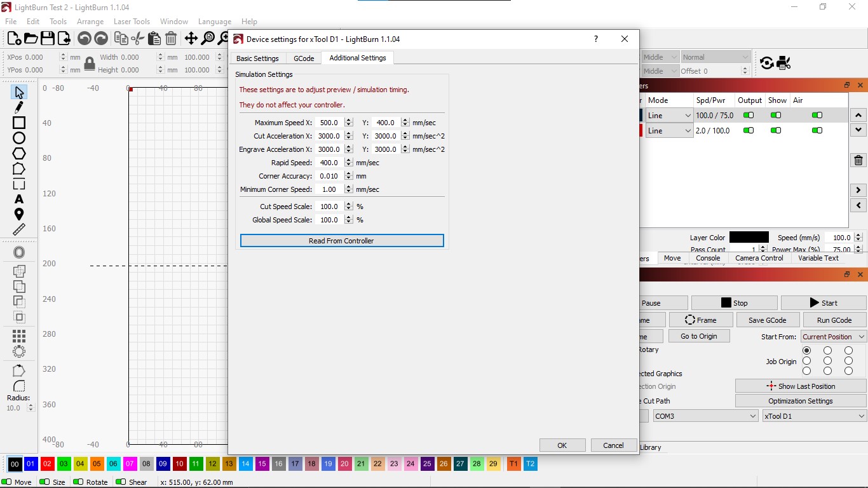This screenshot has width=868, height=488.
Task: Open the COM3 port dropdown
Action: (x=705, y=416)
